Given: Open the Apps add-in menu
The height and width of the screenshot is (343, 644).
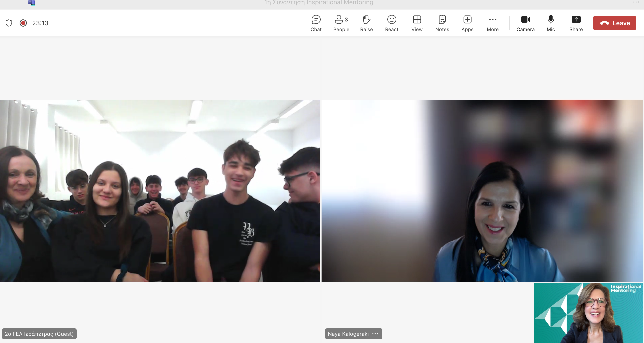Looking at the screenshot, I should [467, 23].
